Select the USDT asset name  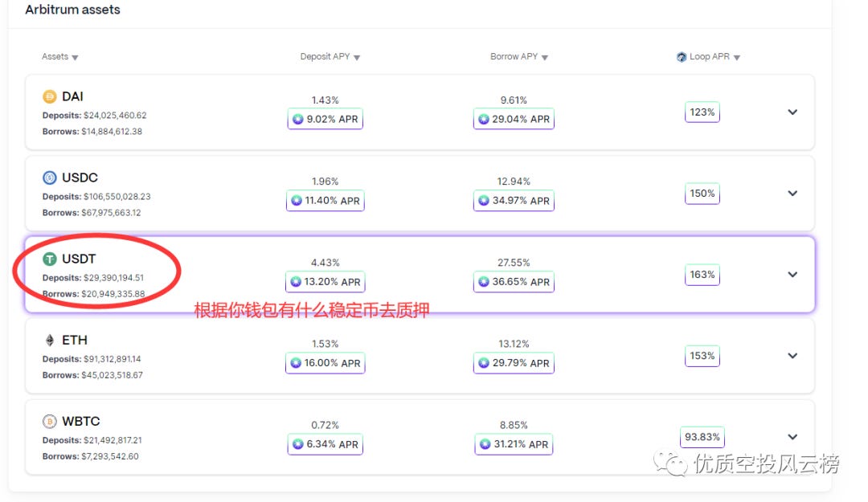[x=79, y=259]
